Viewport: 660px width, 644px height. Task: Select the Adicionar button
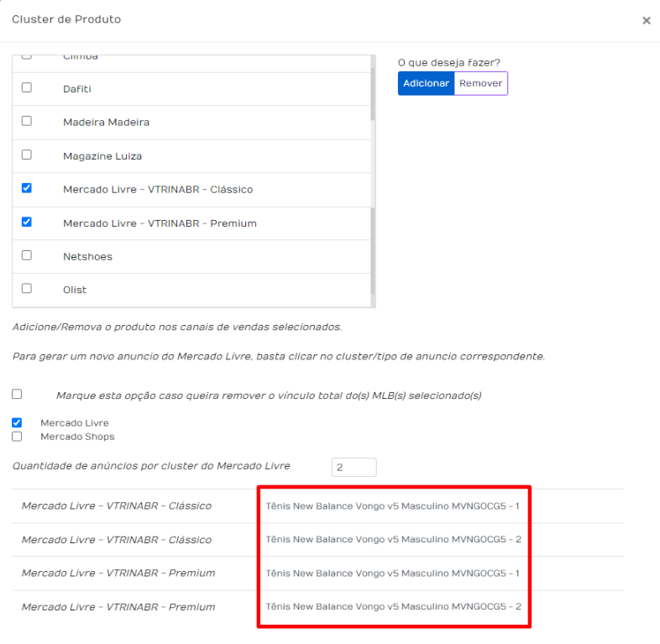(426, 83)
